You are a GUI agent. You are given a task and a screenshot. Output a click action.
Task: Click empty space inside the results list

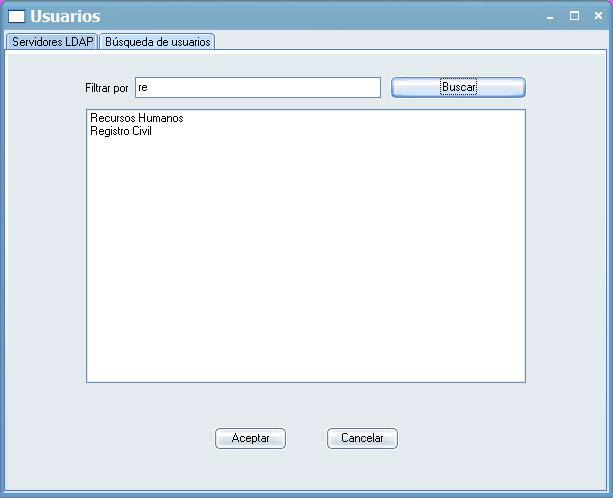tap(305, 260)
